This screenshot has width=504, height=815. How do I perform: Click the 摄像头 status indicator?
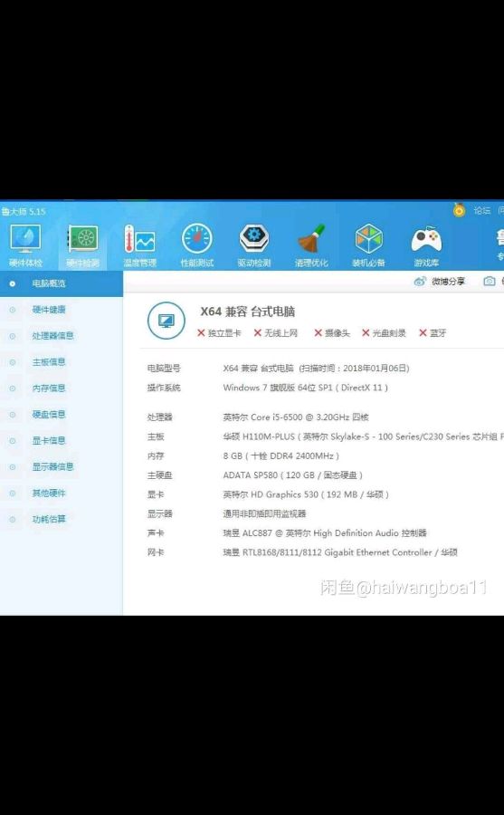tap(332, 333)
